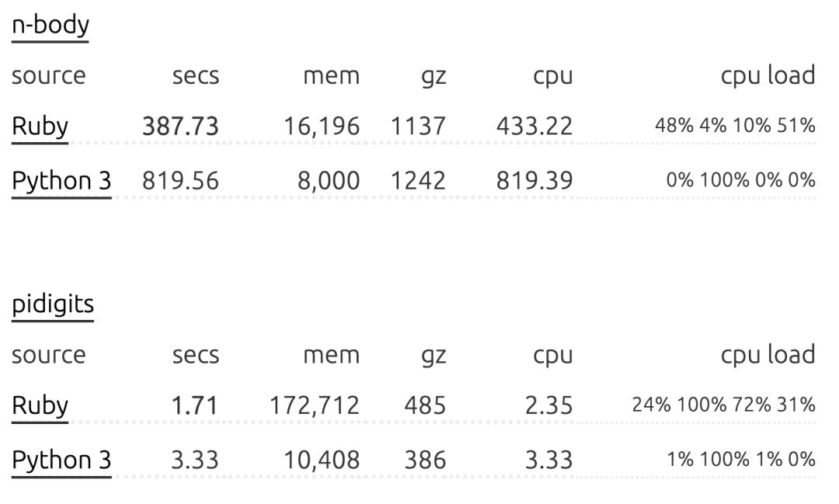The height and width of the screenshot is (504, 839).
Task: Click Python 3 pidigits memory 10,408
Action: (322, 461)
